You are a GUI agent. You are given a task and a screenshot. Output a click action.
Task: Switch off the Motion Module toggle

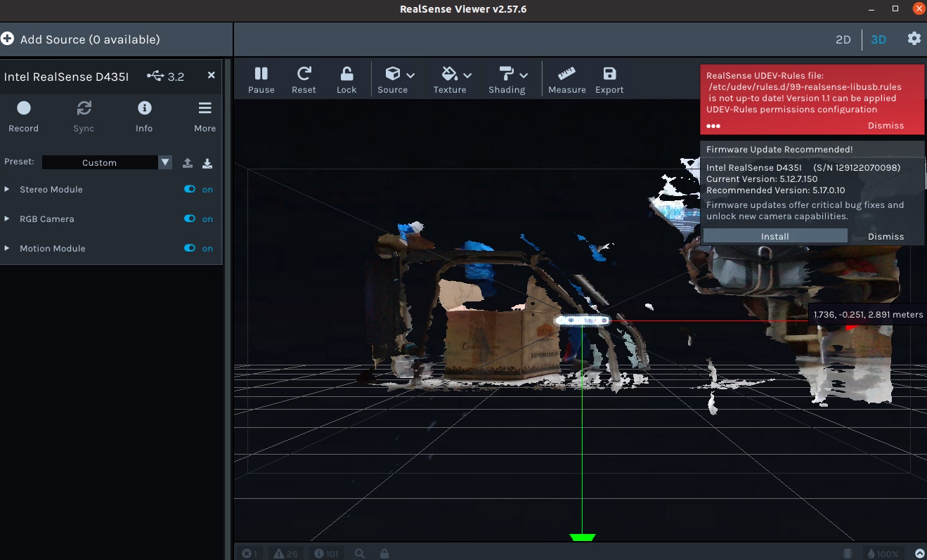pos(189,249)
